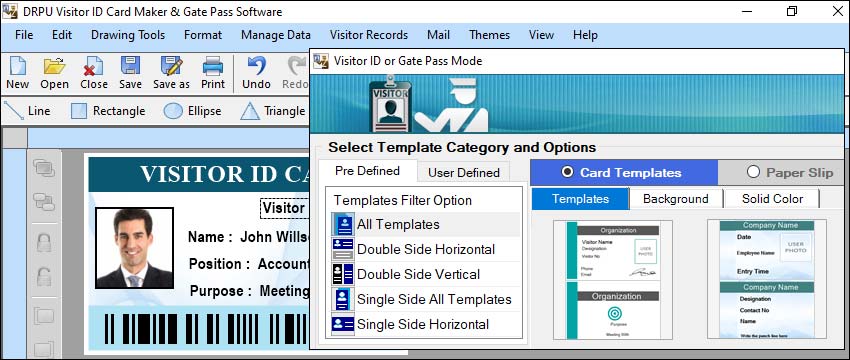Screen dimensions: 850x360
Task: Click the Visitor text box on card
Action: [x=285, y=208]
